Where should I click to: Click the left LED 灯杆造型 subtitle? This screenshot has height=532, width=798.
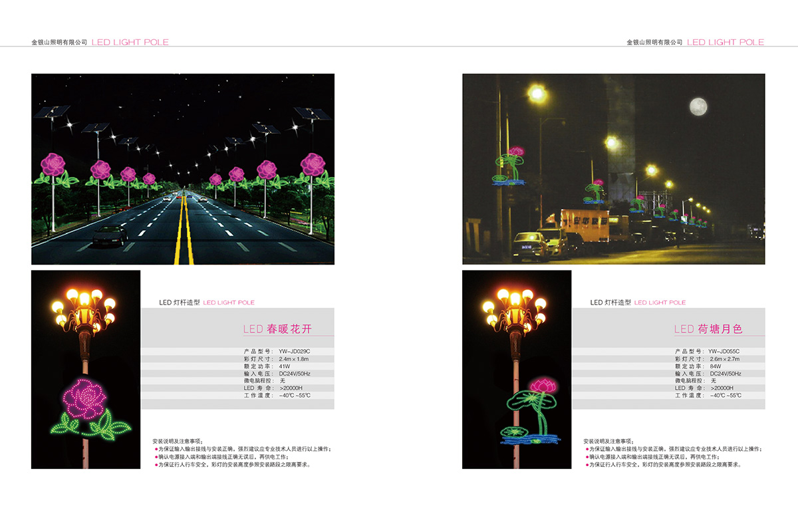(180, 303)
